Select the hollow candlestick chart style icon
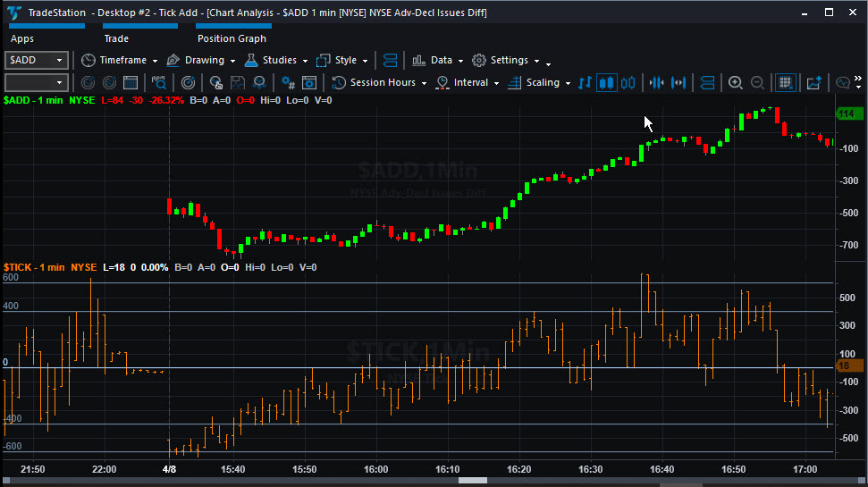This screenshot has width=868, height=487. coord(628,83)
